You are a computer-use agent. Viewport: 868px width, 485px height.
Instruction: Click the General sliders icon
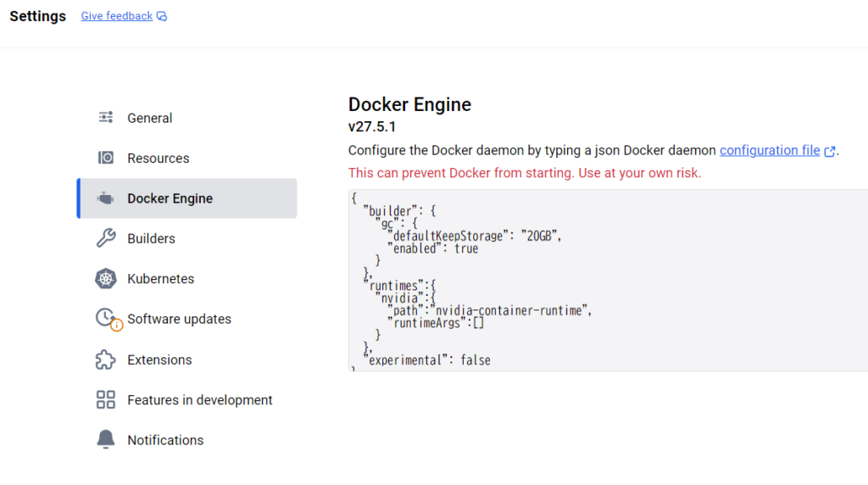(106, 117)
